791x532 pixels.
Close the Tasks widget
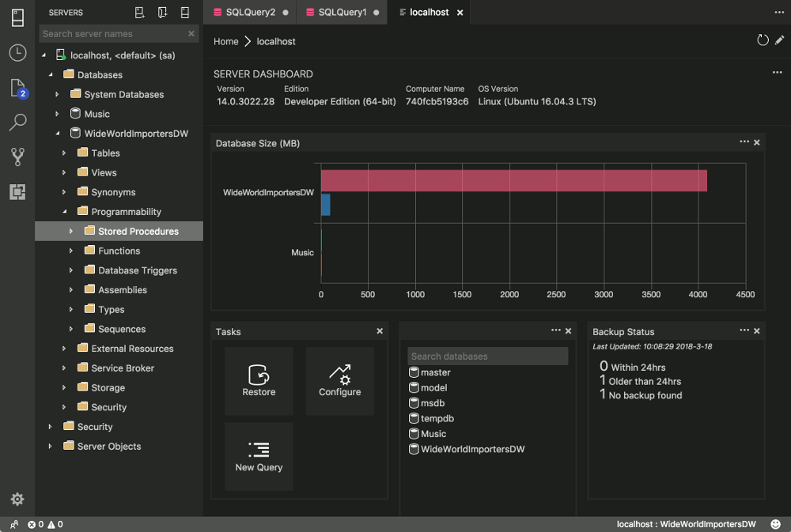(380, 330)
